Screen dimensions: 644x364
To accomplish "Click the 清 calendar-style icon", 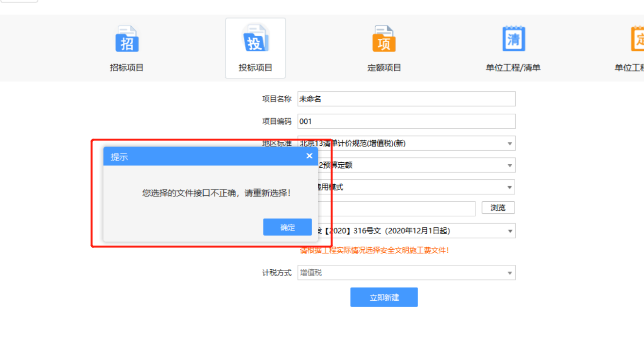I will [513, 37].
